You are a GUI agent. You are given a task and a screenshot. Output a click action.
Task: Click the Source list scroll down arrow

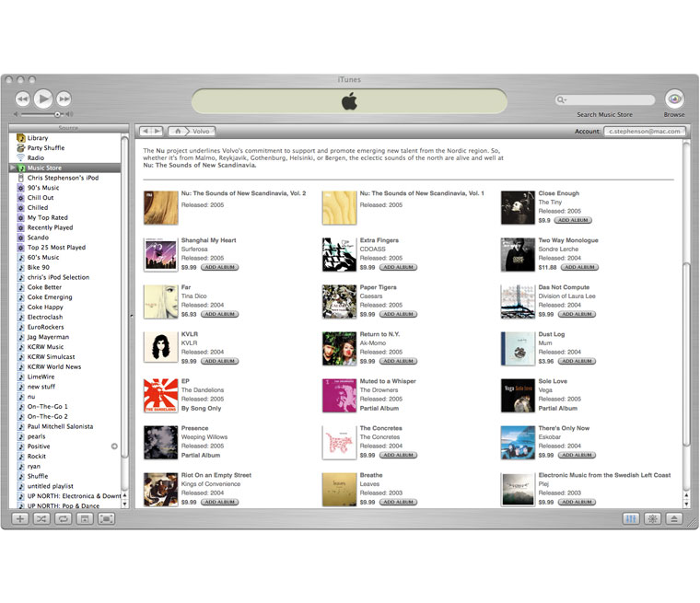pos(125,504)
